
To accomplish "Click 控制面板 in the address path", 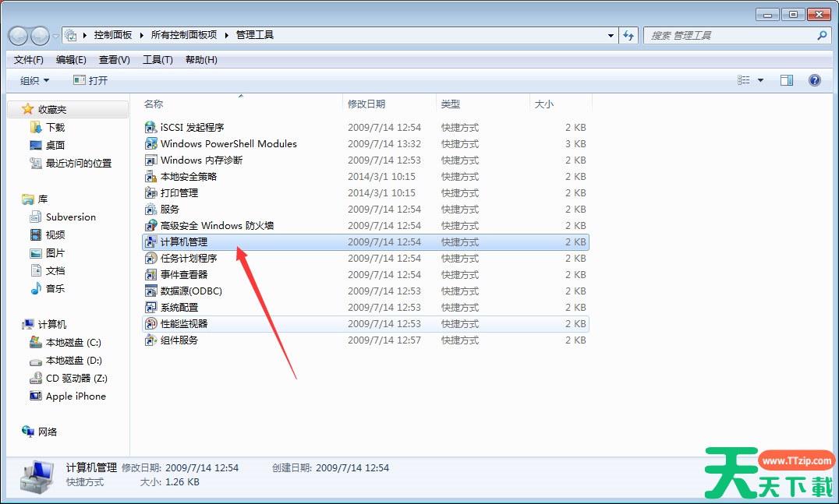I will coord(113,35).
